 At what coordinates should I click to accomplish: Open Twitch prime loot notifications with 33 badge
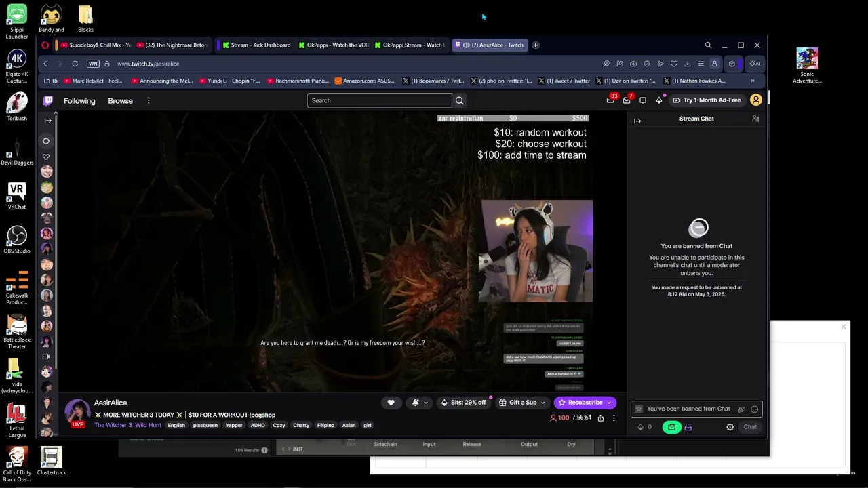[610, 100]
